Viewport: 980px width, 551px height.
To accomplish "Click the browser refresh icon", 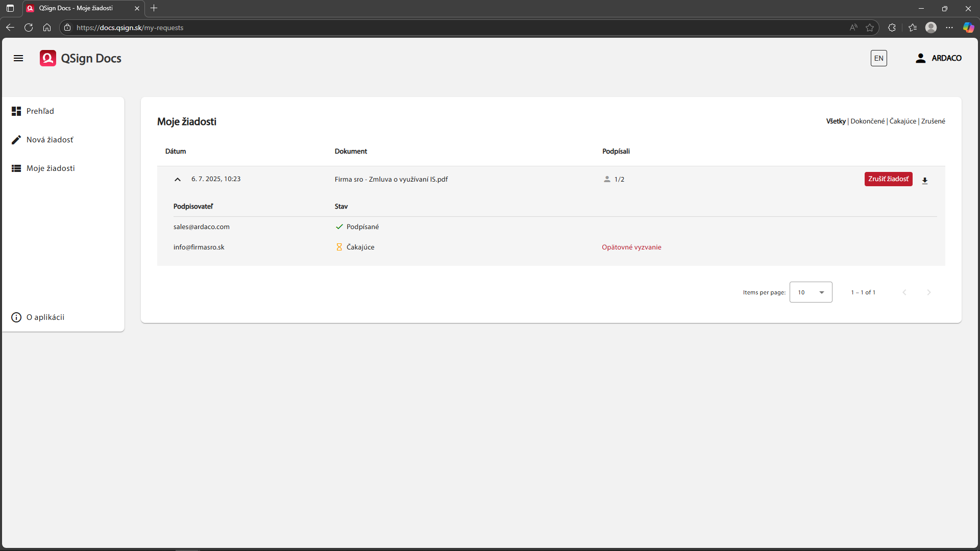I will tap(29, 28).
